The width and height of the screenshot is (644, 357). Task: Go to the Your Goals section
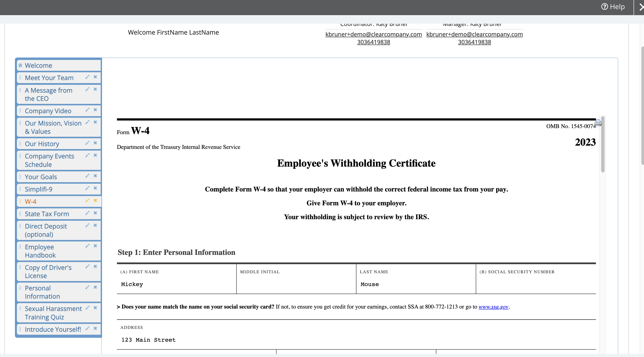(41, 177)
